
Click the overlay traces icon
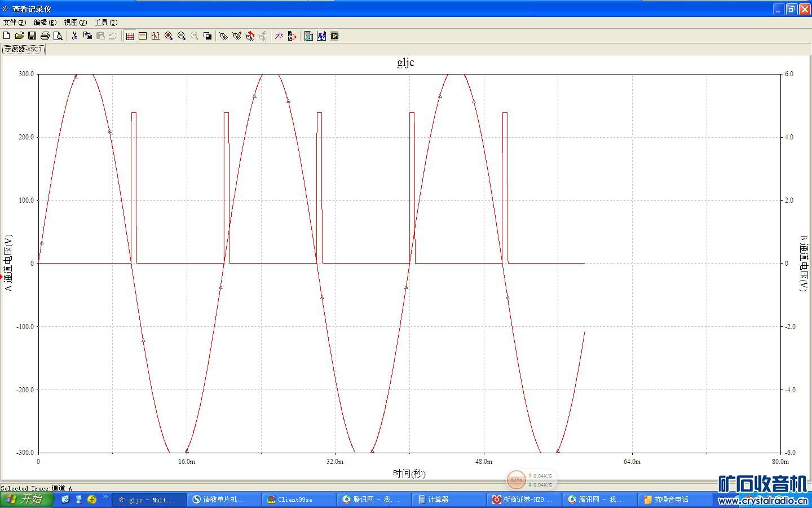[279, 36]
